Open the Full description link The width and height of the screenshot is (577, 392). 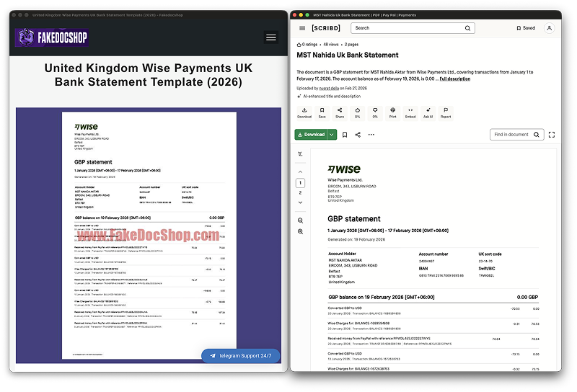click(x=455, y=79)
